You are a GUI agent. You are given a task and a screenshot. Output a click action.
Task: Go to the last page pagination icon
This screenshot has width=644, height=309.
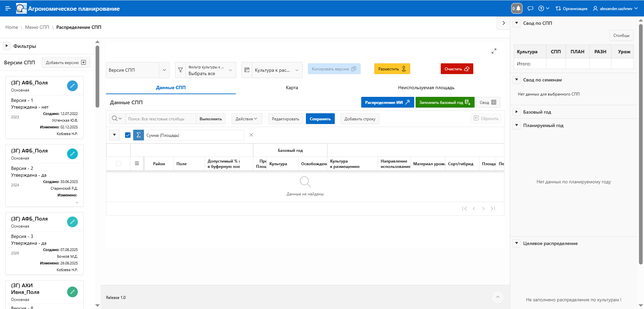pyautogui.click(x=493, y=208)
